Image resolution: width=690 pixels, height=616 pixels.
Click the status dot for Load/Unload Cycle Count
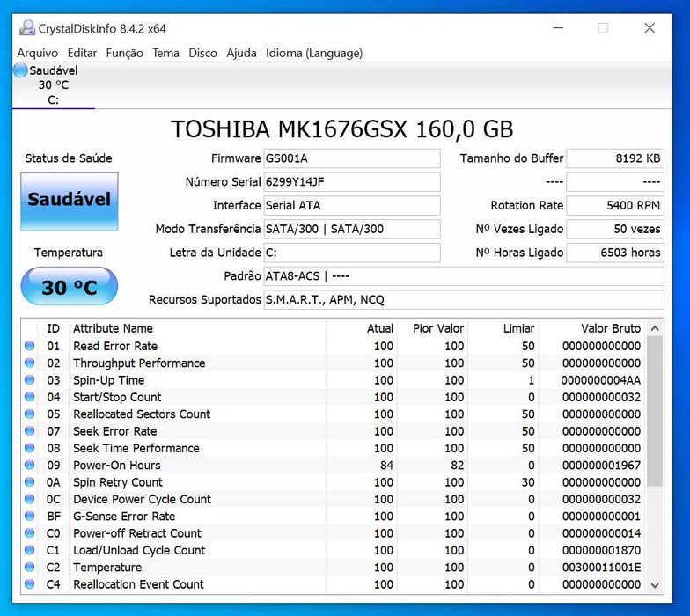click(x=30, y=550)
